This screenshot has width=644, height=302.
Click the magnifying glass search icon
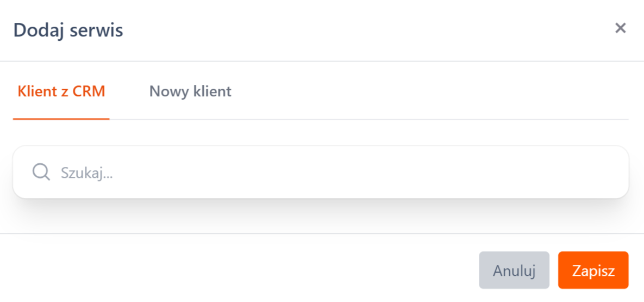click(x=41, y=172)
